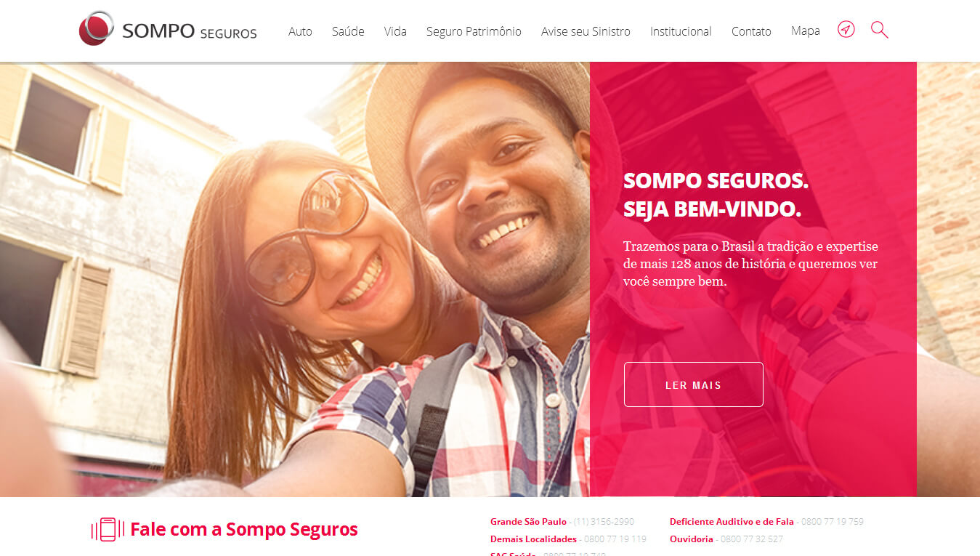
Task: Go to Avise seu Sinistro
Action: 586,31
